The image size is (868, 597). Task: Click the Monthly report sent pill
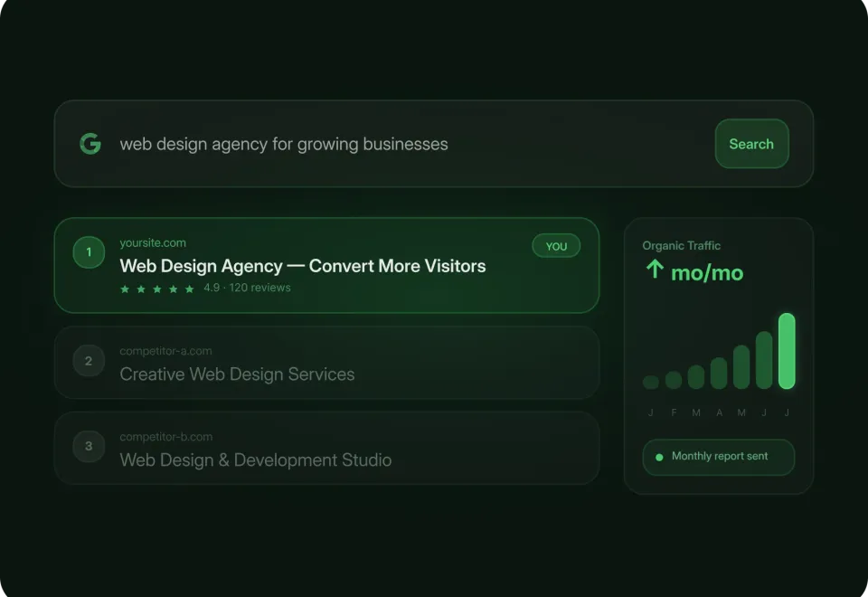click(x=719, y=457)
